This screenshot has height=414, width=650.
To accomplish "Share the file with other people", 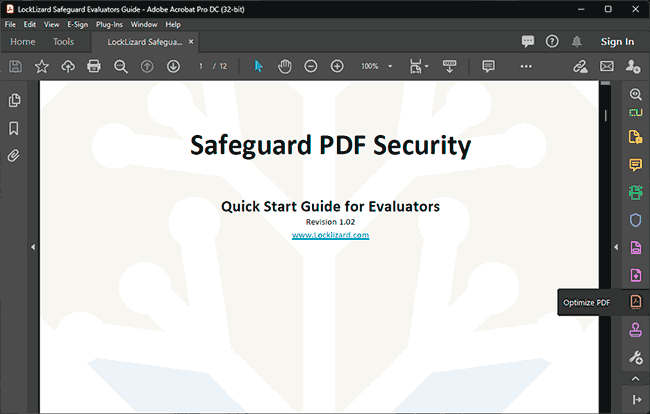I will tap(633, 66).
